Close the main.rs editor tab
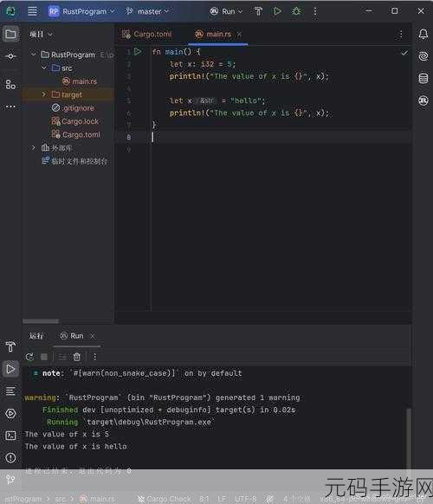The width and height of the screenshot is (433, 504). (239, 34)
